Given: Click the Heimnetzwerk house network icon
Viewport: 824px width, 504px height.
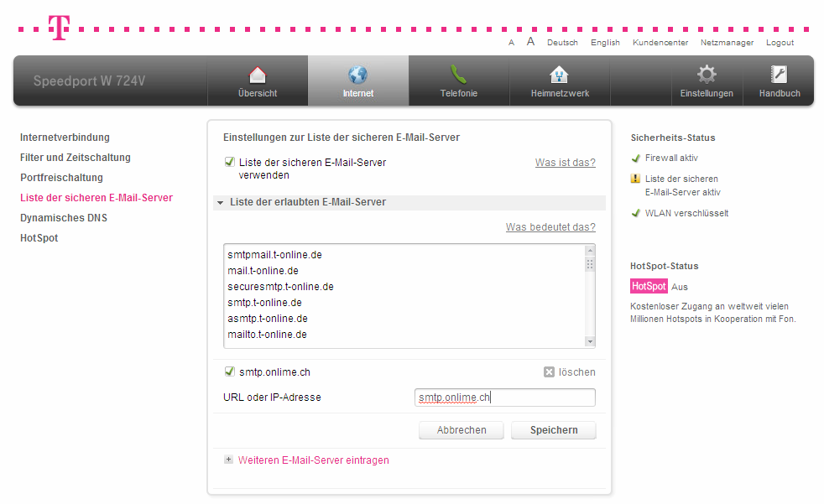Looking at the screenshot, I should click(559, 75).
